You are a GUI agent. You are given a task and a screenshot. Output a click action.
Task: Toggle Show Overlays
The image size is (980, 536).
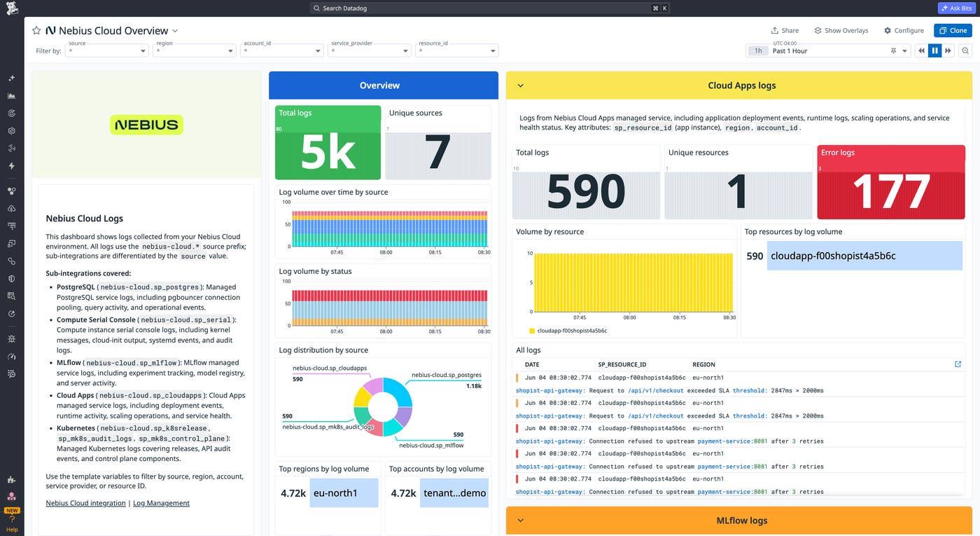coord(841,31)
